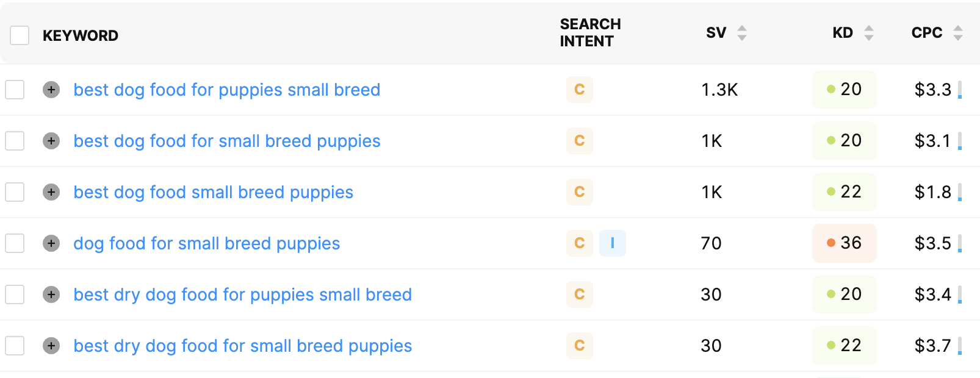Click the SV sort arrows
Viewport: 980px width, 378px height.
741,34
